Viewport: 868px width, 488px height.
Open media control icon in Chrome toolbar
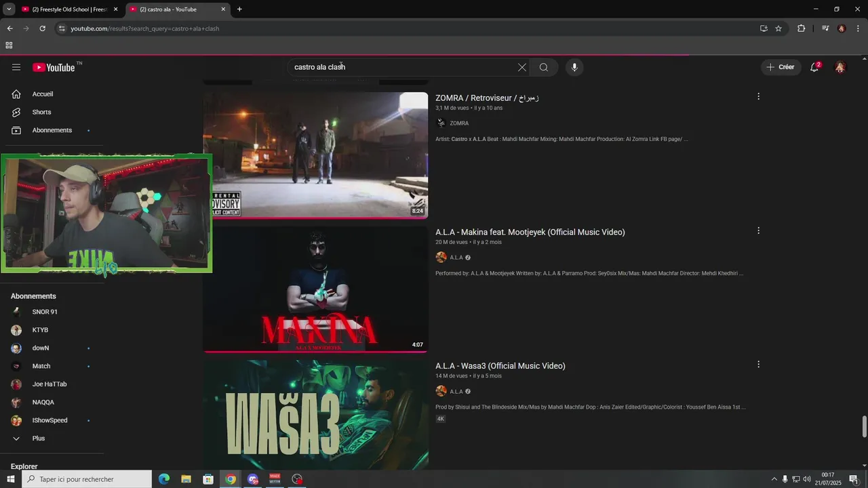tap(825, 28)
